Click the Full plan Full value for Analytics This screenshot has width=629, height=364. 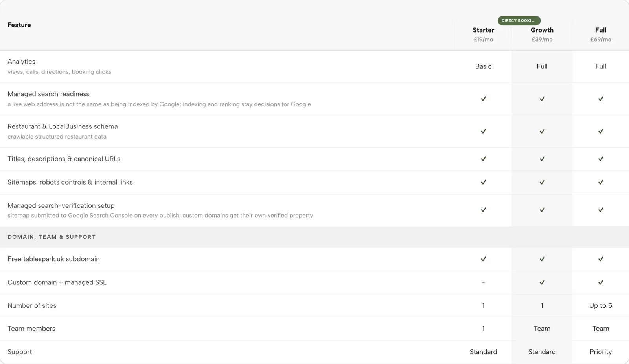601,66
